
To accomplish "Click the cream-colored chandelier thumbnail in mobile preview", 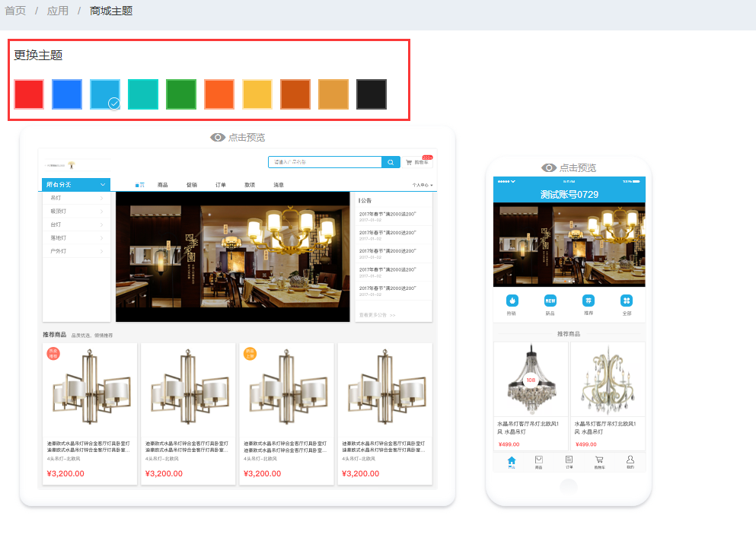I will point(608,380).
